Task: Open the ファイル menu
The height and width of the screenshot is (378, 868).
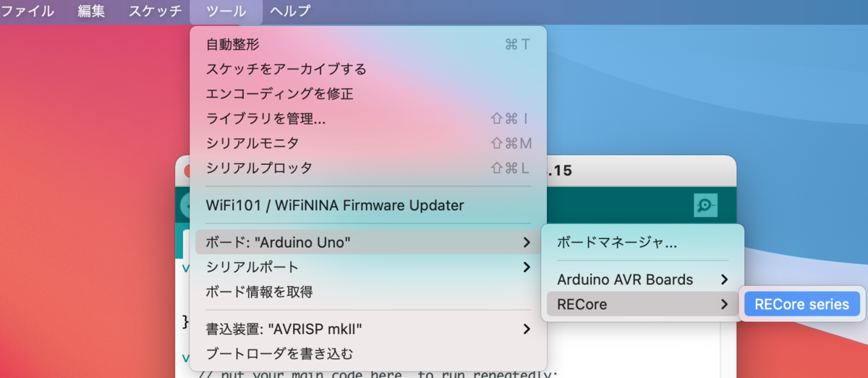Action: pyautogui.click(x=27, y=11)
